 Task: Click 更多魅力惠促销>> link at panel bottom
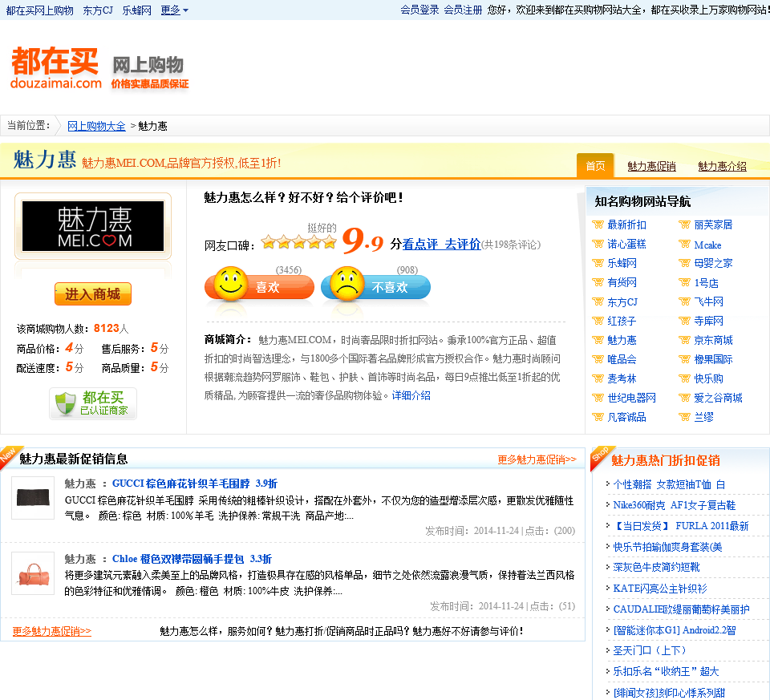tap(51, 631)
